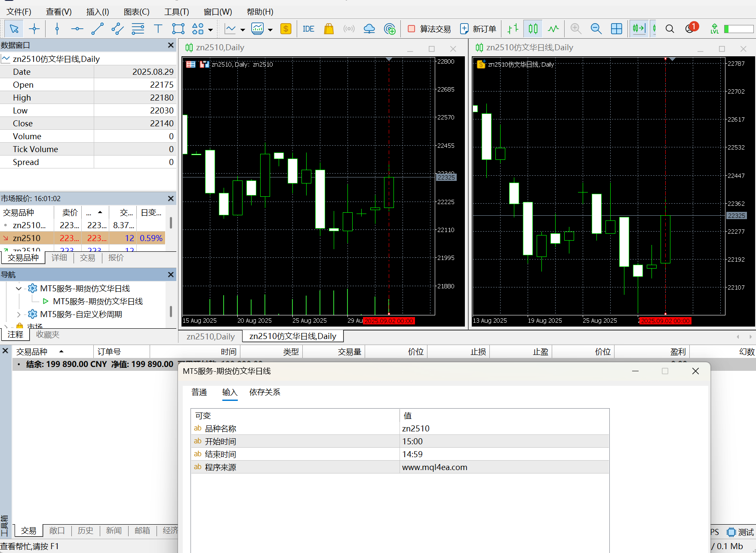The height and width of the screenshot is (553, 756).
Task: Close the 数据窗口 panel
Action: tap(171, 45)
